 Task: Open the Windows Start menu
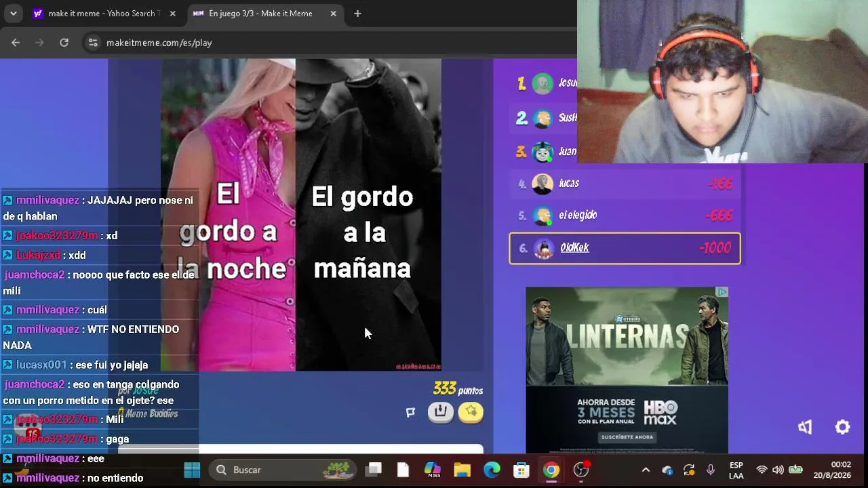192,470
